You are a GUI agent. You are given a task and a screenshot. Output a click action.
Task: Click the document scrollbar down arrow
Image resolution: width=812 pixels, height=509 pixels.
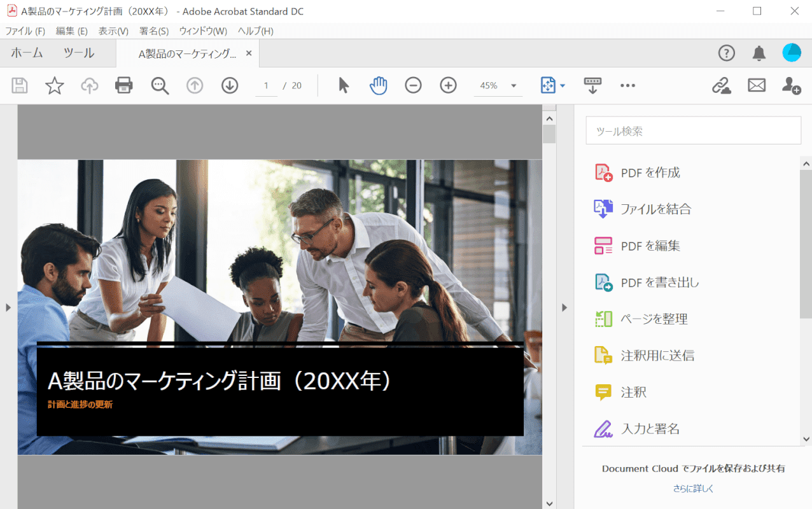(x=549, y=503)
